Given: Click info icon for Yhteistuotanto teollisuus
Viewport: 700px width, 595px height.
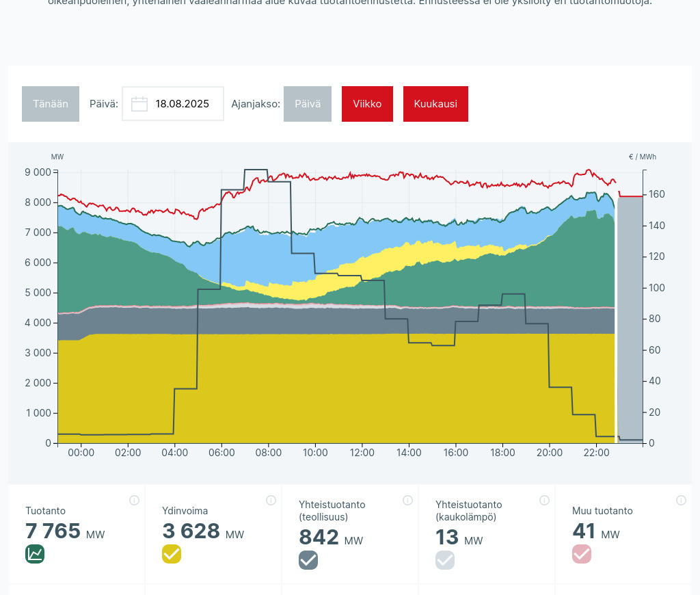Looking at the screenshot, I should [x=407, y=500].
